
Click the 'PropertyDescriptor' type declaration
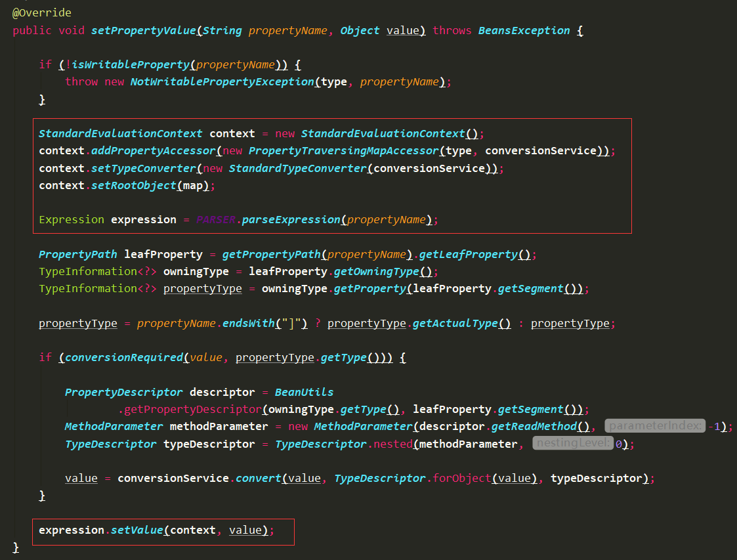123,393
